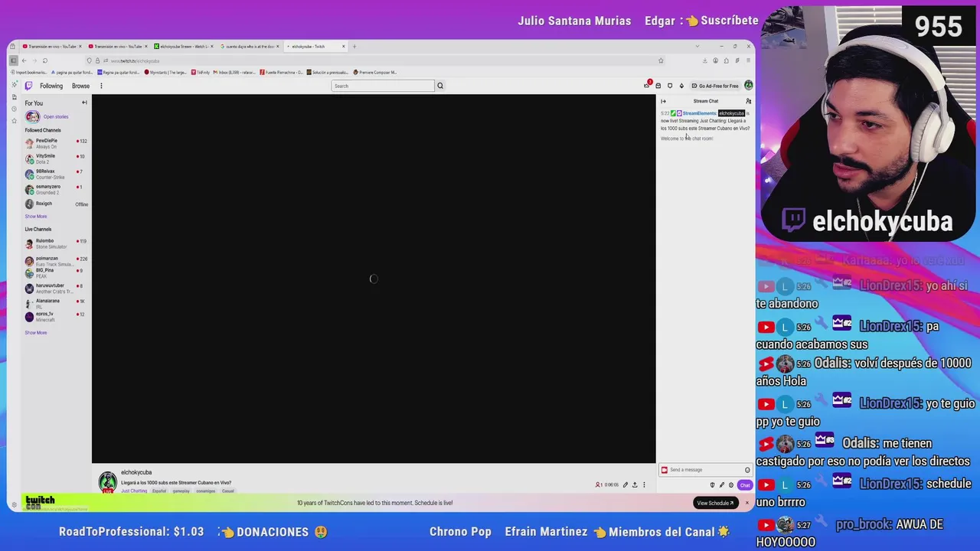Viewport: 980px width, 551px height.
Task: Open the Get Bits diamond icon
Action: click(x=681, y=86)
